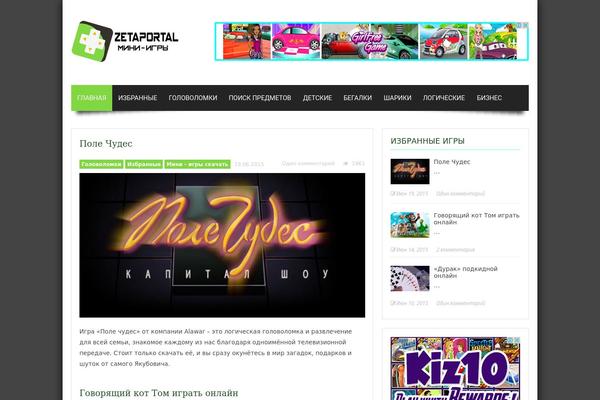Open the ИЗБРАННЫЕ menu item

[x=137, y=98]
